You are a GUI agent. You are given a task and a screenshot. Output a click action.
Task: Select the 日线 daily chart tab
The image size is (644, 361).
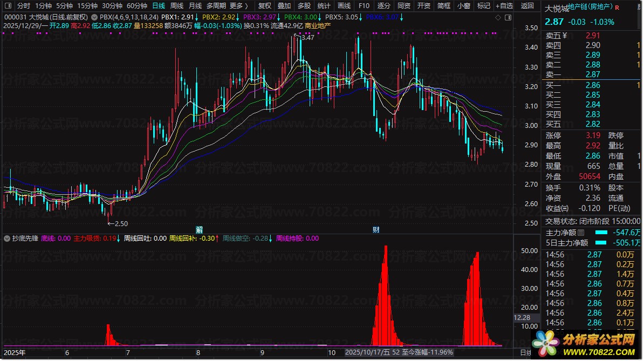159,6
